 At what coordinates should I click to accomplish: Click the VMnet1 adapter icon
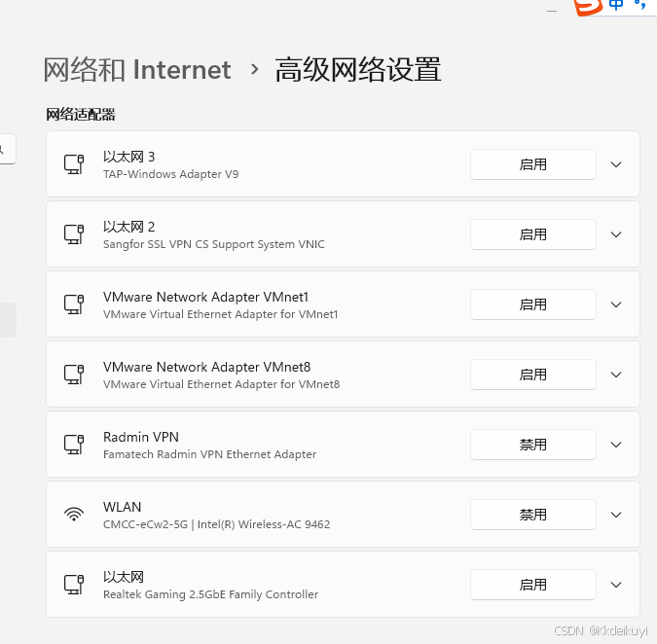coord(74,304)
